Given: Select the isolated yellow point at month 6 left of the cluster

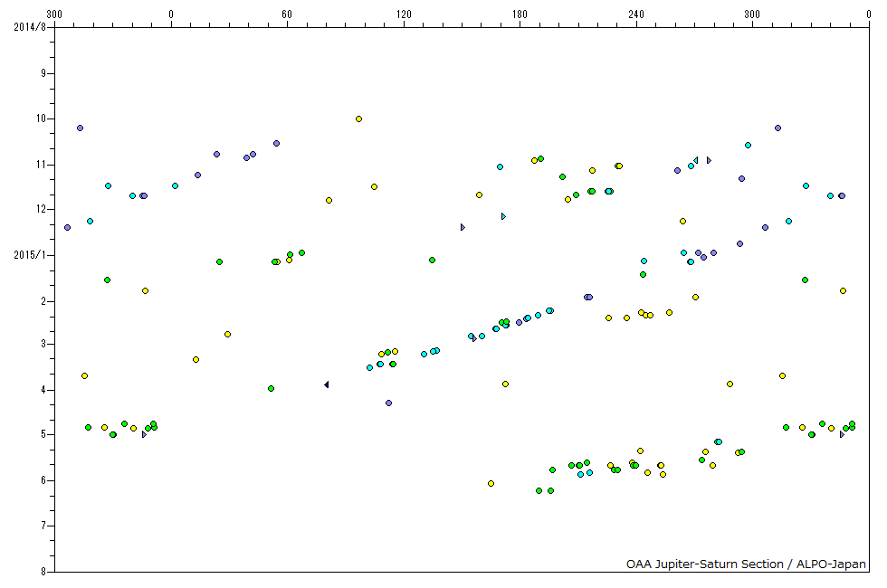Looking at the screenshot, I should click(491, 483).
